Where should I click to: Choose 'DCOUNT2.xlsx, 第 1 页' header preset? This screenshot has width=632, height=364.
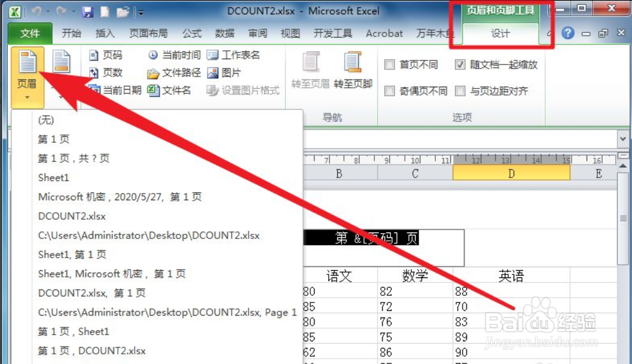[157, 293]
